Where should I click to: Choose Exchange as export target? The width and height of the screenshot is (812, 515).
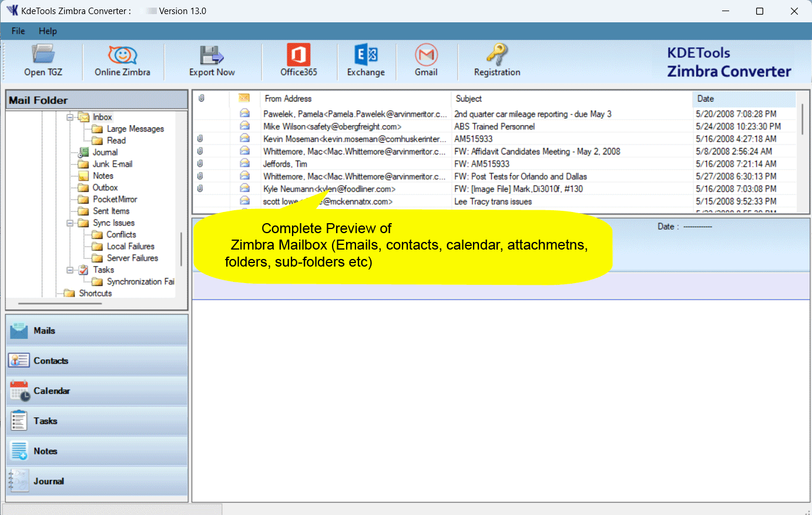tap(365, 60)
